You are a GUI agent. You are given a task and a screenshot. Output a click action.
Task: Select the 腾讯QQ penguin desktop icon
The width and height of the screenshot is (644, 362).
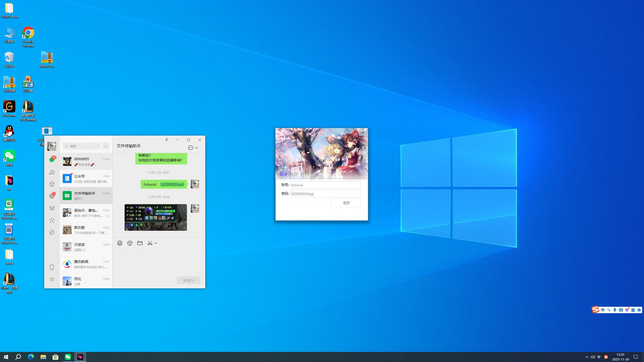tap(9, 133)
